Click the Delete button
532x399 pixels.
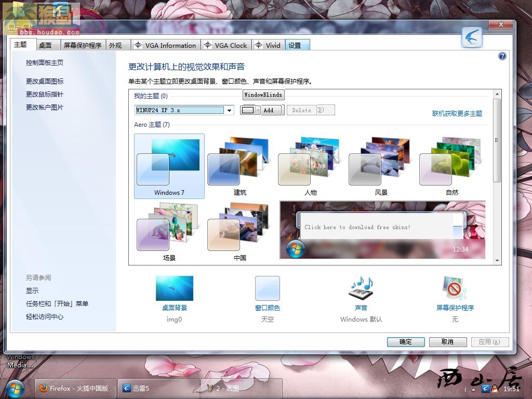tap(302, 110)
